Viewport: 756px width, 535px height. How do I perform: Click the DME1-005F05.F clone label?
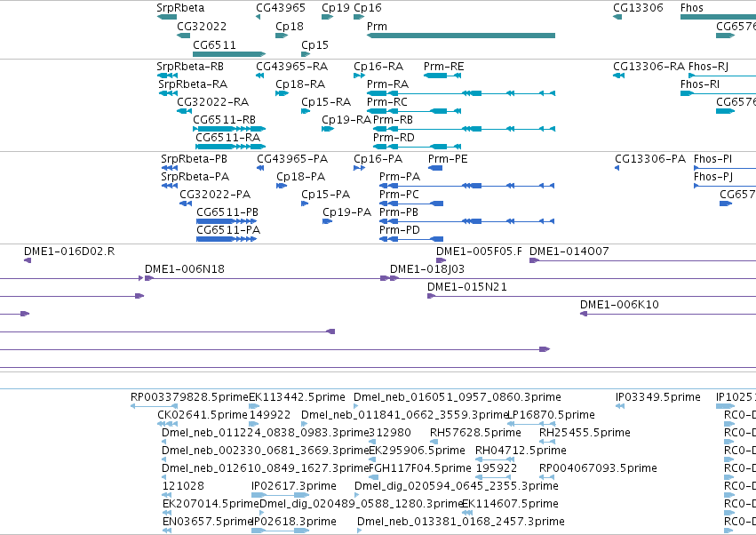[x=479, y=252]
